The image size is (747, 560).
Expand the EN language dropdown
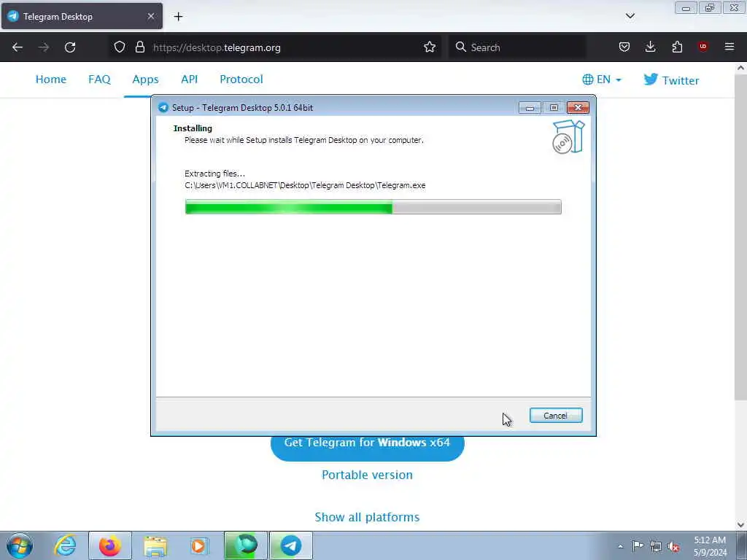pyautogui.click(x=602, y=79)
